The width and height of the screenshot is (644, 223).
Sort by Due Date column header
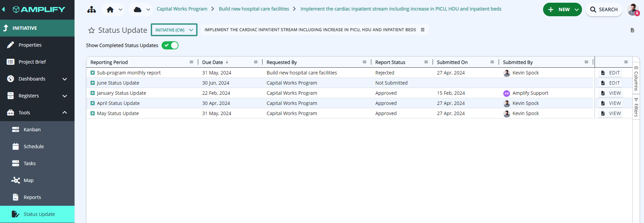coord(213,62)
